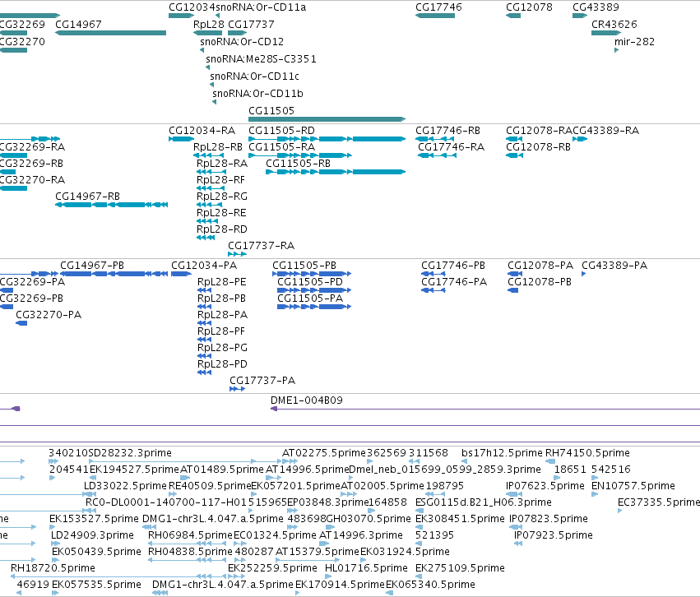The image size is (700, 597).
Task: Select the CG12078-RB transcript label
Action: 539,147
